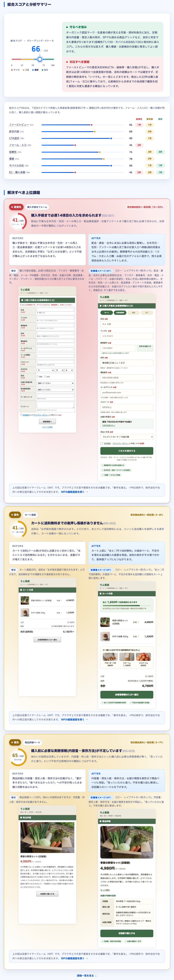Screen dimensions: 174x980
Task: Click the フォーム・入力 score bar
Action: pos(82,145)
